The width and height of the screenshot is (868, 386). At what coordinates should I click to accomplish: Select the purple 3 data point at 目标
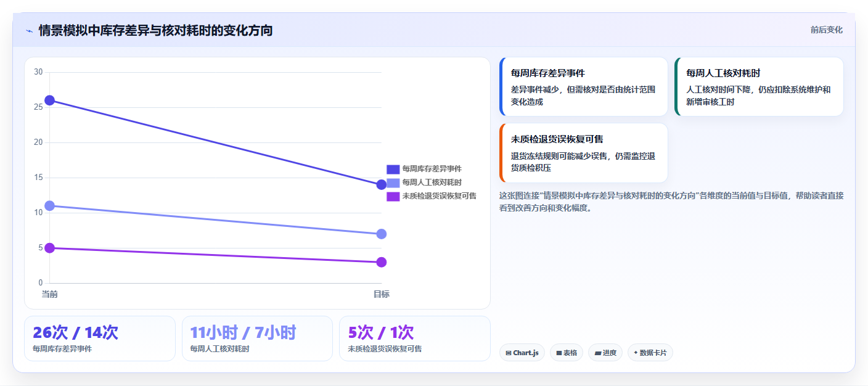381,262
